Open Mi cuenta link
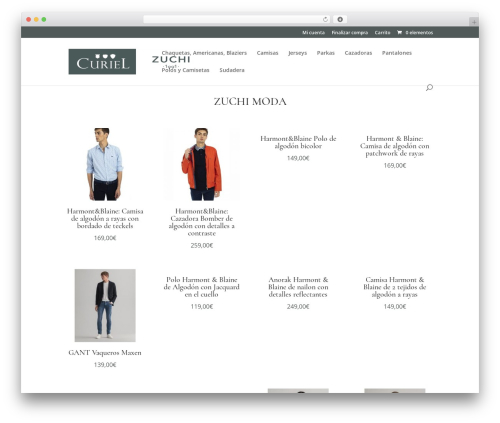Viewport: 500px width, 423px height. (x=313, y=32)
